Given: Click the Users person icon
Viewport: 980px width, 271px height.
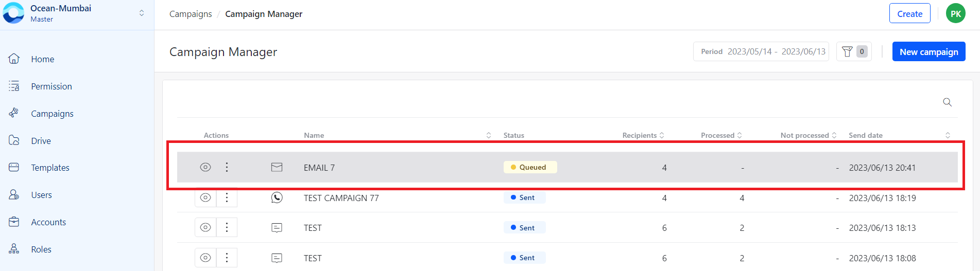Looking at the screenshot, I should coord(14,194).
